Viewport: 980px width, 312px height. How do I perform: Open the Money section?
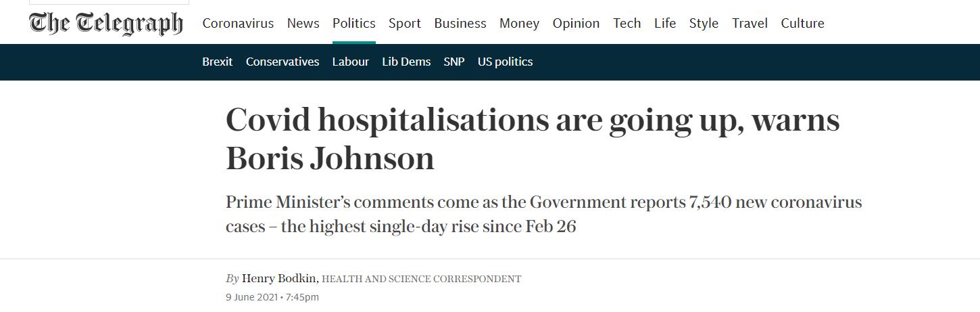point(519,23)
